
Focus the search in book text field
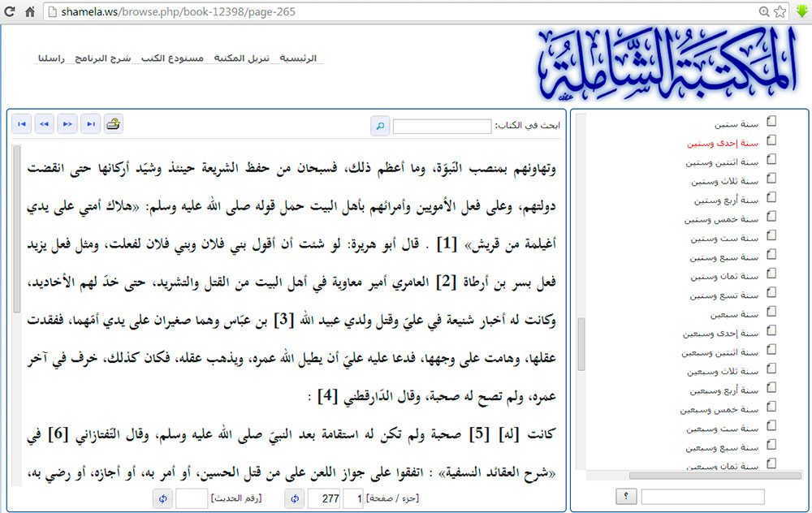tap(443, 127)
